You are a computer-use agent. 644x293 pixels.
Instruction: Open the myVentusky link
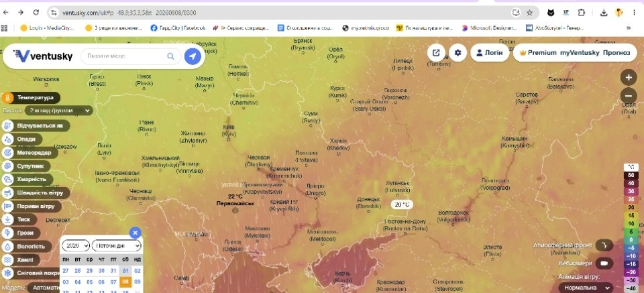580,53
